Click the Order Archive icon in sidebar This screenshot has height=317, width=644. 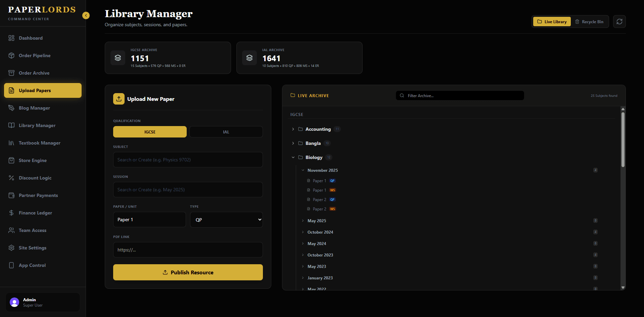tap(11, 73)
